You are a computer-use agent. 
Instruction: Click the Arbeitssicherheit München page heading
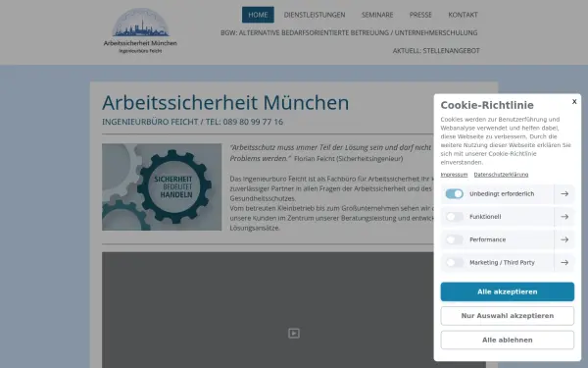pyautogui.click(x=225, y=102)
